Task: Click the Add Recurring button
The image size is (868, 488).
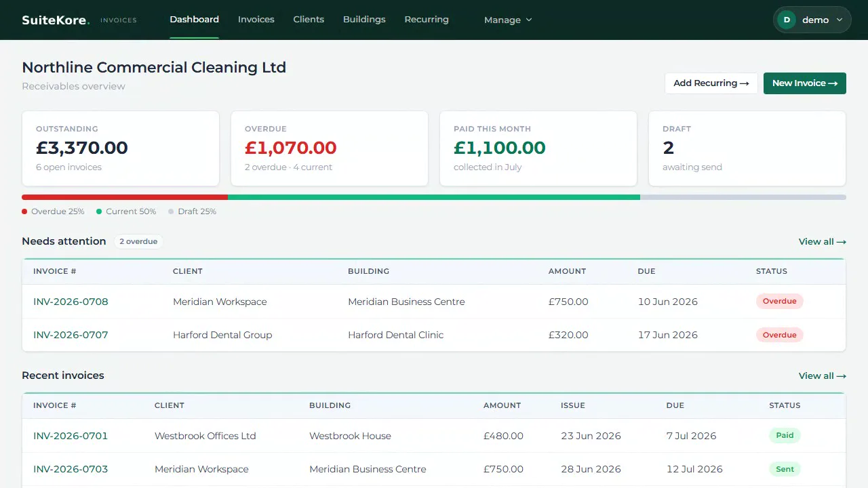Action: [711, 83]
